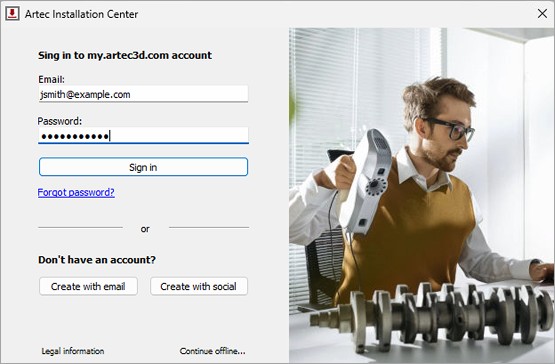Select Continue offline...

click(212, 351)
